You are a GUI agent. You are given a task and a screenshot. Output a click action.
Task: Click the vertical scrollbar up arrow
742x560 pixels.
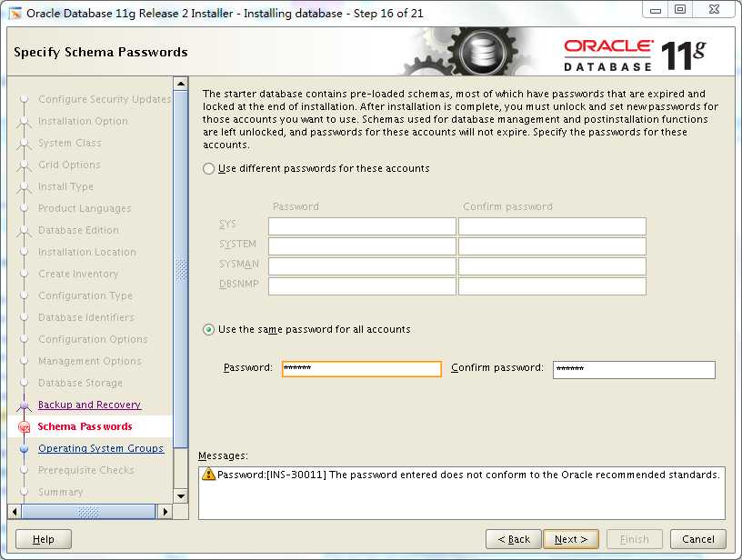pyautogui.click(x=181, y=84)
